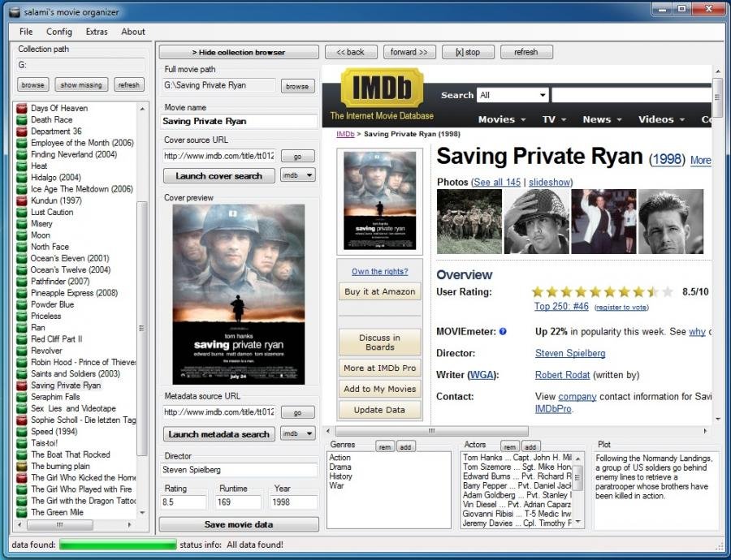
Task: Click the clapperboard icon beside Moon
Action: [21, 235]
